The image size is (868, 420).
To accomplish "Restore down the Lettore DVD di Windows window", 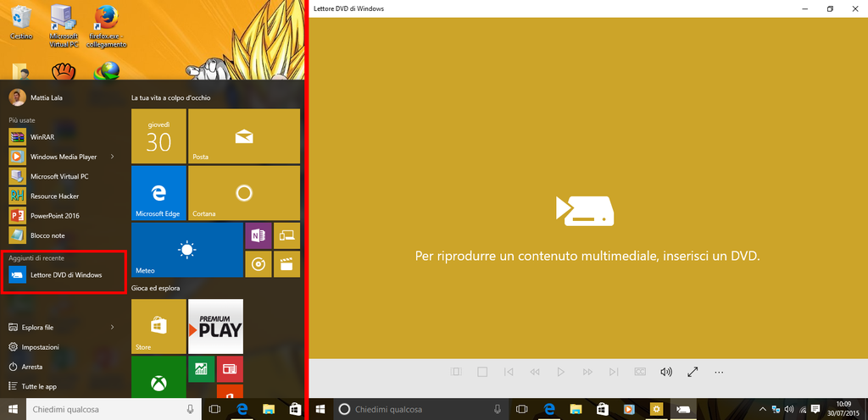I will (831, 8).
